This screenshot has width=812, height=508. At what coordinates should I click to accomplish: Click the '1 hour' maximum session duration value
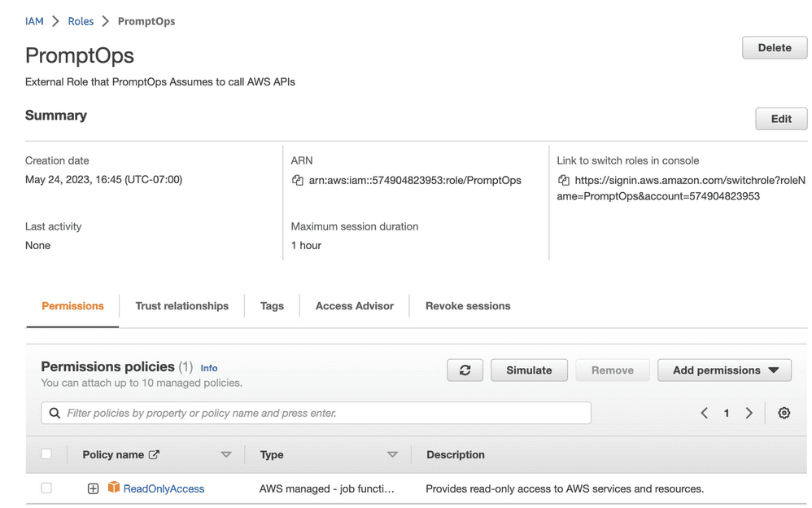[306, 245]
